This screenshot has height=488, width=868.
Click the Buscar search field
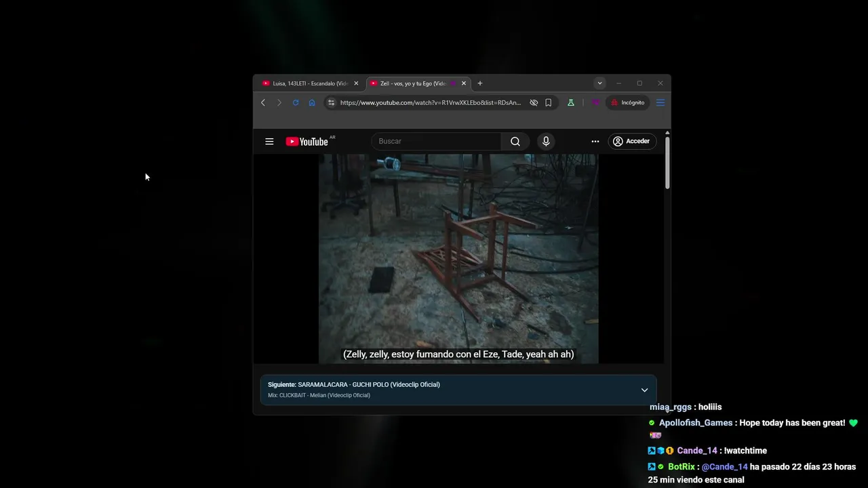point(437,141)
